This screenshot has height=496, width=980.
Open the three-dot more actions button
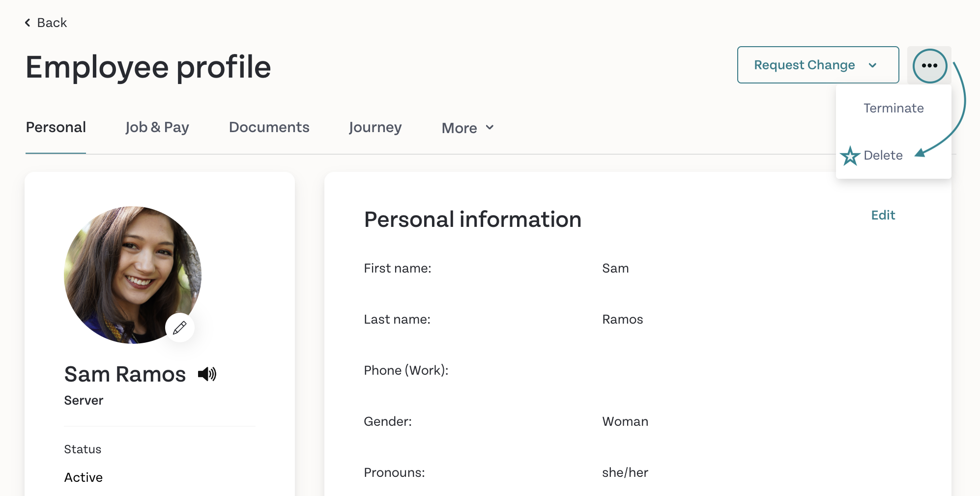pos(929,65)
